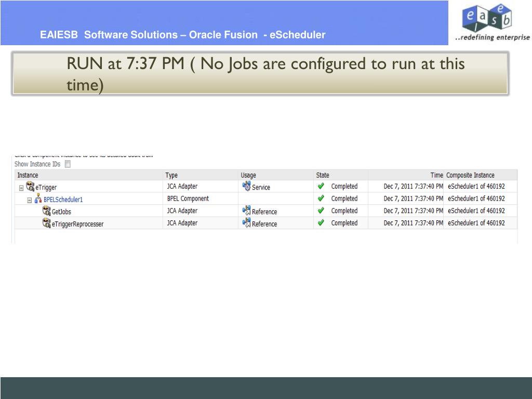This screenshot has height=399, width=532.
Task: Select the GetJobs instance name
Action: coord(61,212)
